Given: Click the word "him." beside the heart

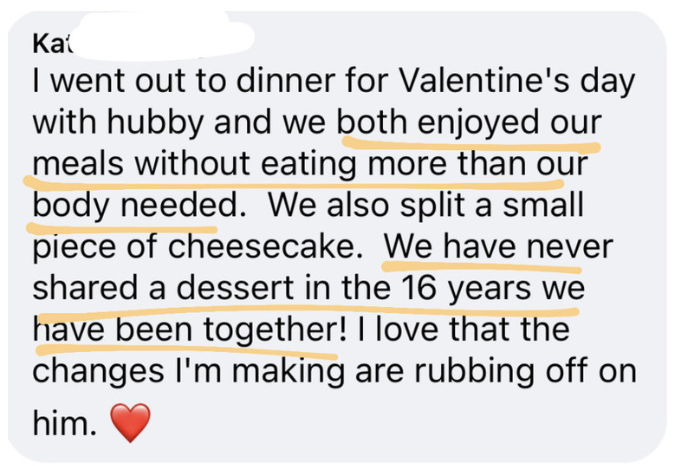Looking at the screenshot, I should pyautogui.click(x=64, y=423).
